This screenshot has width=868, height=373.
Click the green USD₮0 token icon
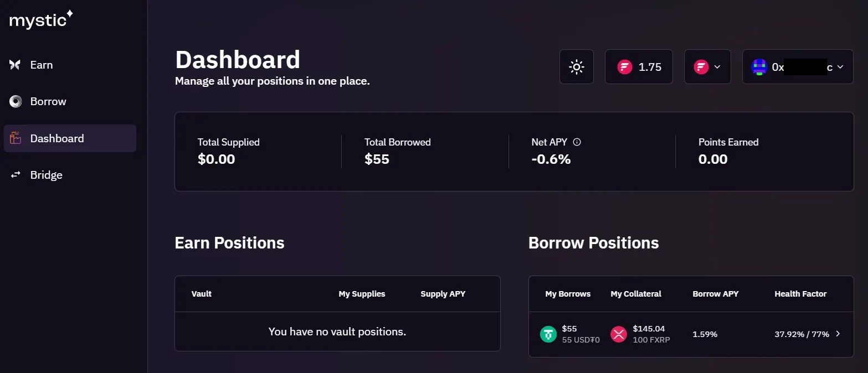point(548,334)
